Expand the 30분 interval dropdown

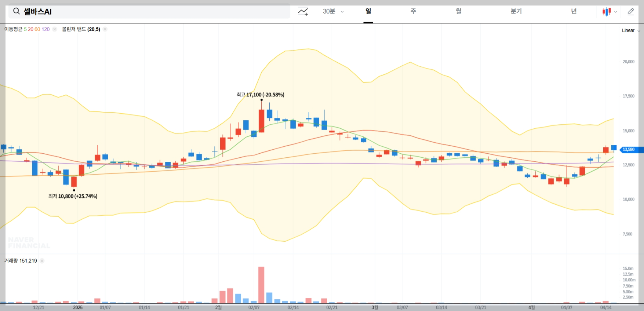(333, 11)
